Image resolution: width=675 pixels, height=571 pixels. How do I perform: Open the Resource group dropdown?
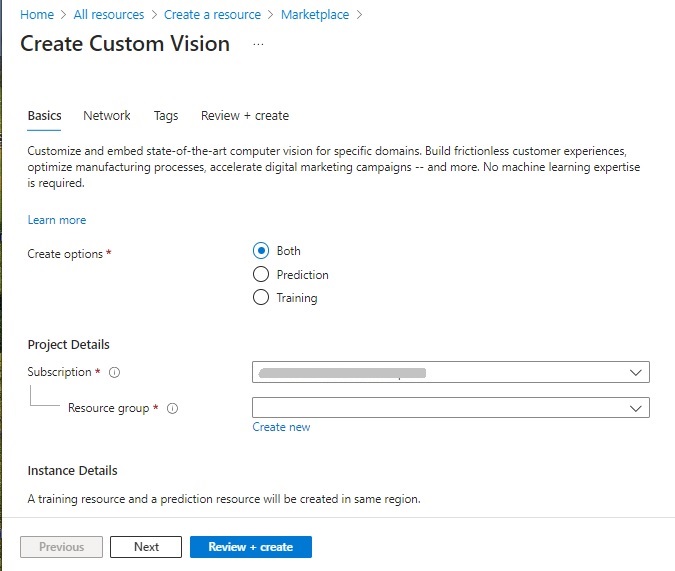point(450,408)
